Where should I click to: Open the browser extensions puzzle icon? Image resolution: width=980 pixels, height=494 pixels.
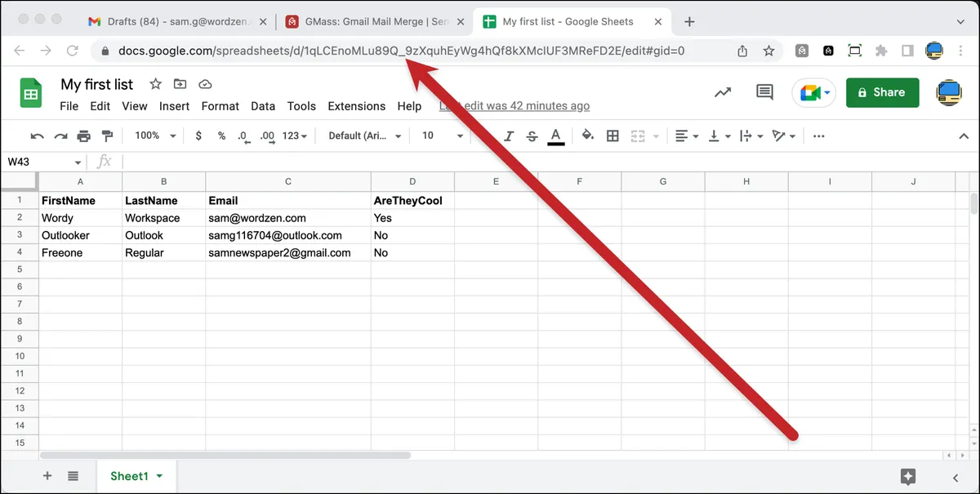point(880,51)
